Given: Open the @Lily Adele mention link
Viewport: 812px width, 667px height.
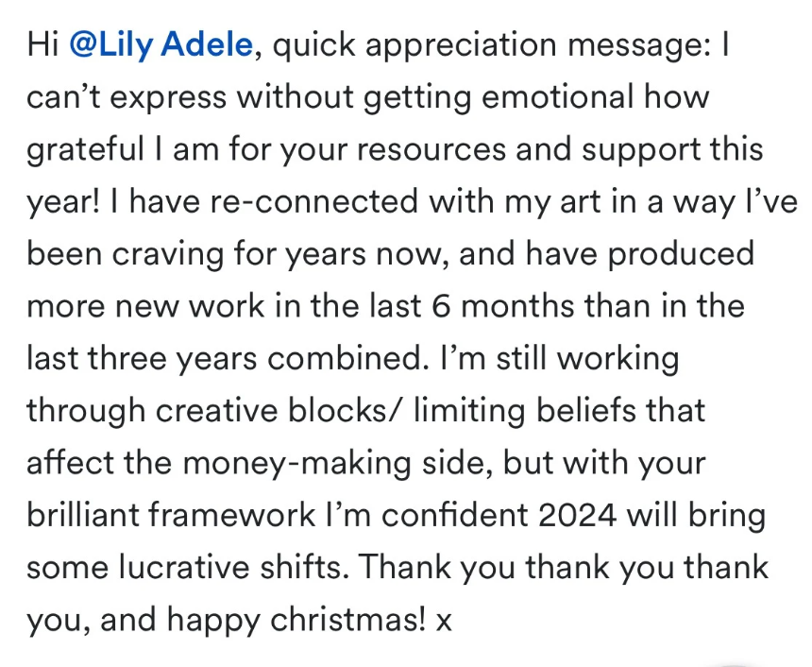Looking at the screenshot, I should pyautogui.click(x=161, y=44).
